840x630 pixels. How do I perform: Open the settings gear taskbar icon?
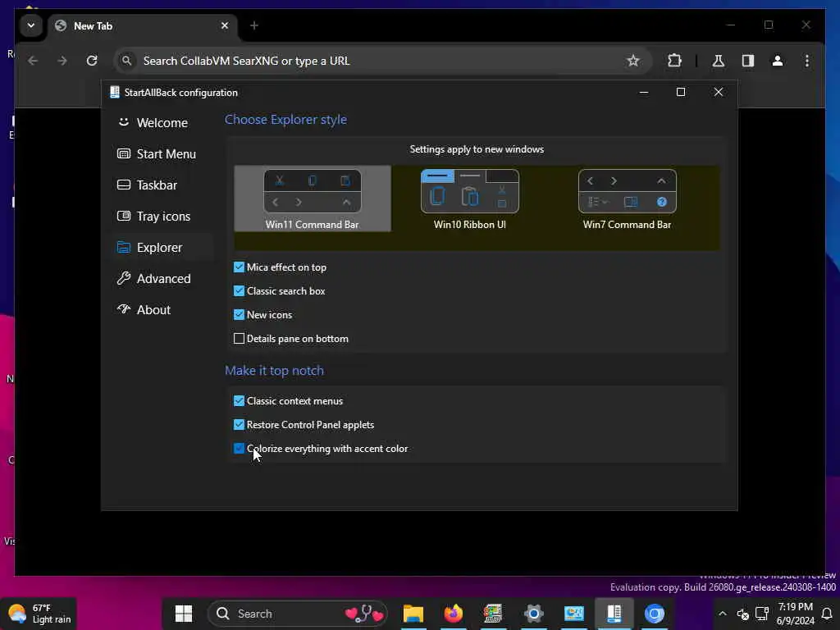[x=533, y=614]
